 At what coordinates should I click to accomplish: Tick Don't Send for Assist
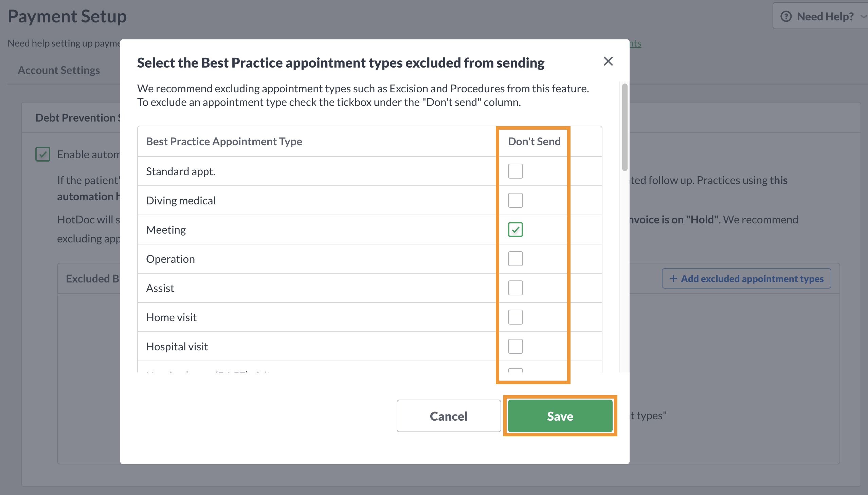(x=515, y=288)
